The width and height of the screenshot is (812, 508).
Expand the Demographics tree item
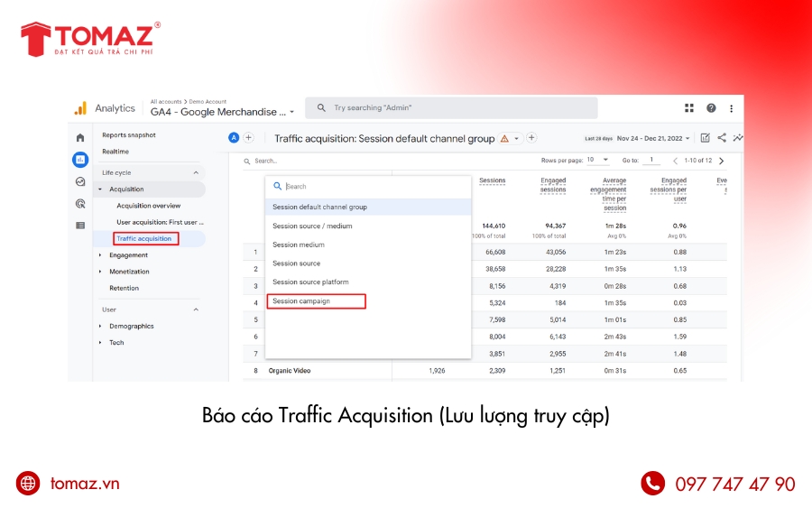tap(100, 327)
